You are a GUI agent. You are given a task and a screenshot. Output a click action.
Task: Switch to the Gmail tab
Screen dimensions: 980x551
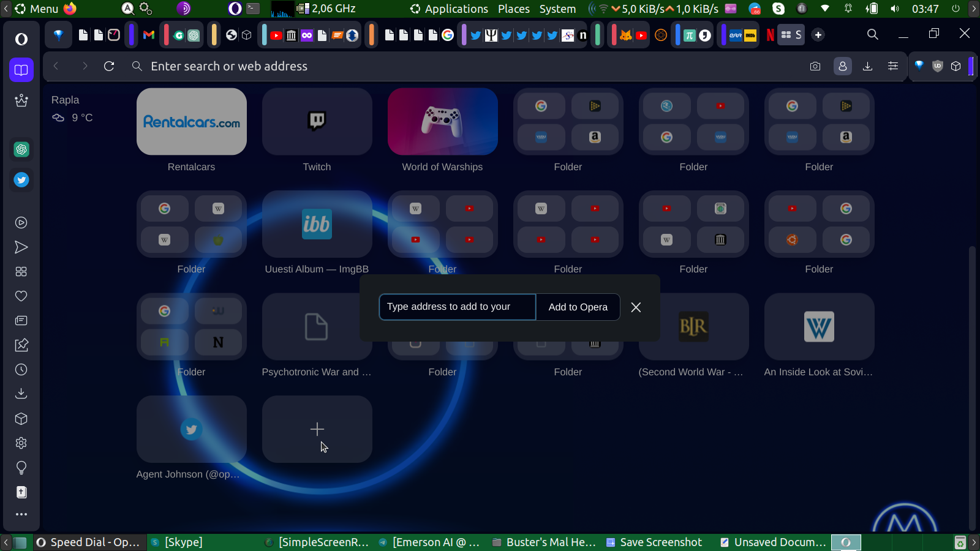click(149, 35)
